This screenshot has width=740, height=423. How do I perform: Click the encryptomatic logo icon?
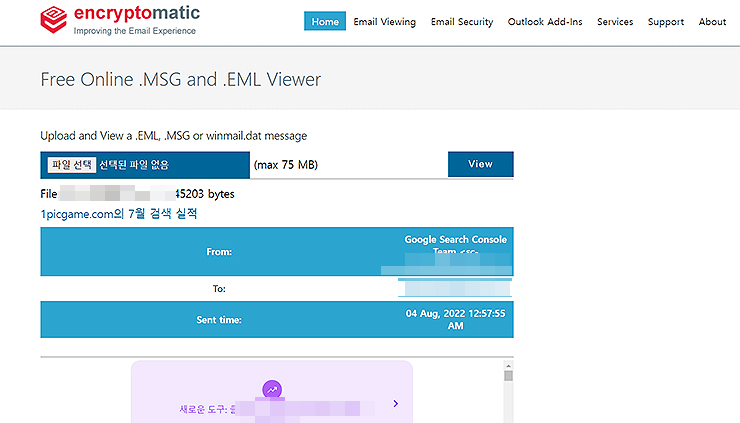coord(53,20)
